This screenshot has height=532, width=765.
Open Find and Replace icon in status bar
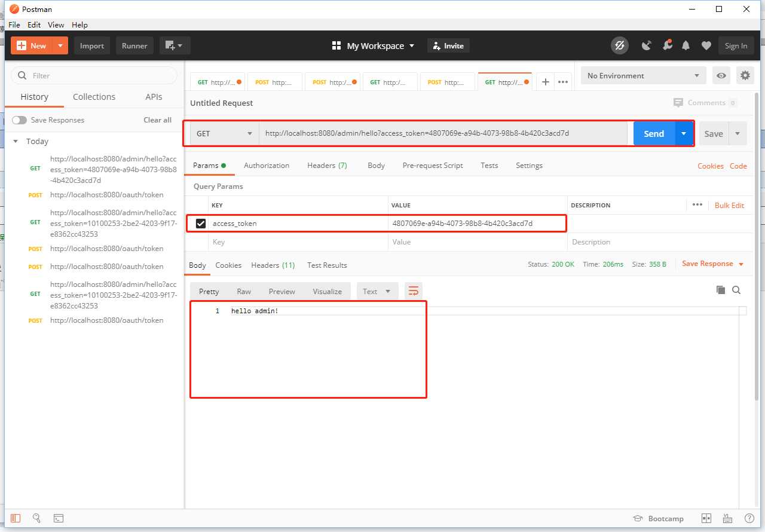pos(36,518)
